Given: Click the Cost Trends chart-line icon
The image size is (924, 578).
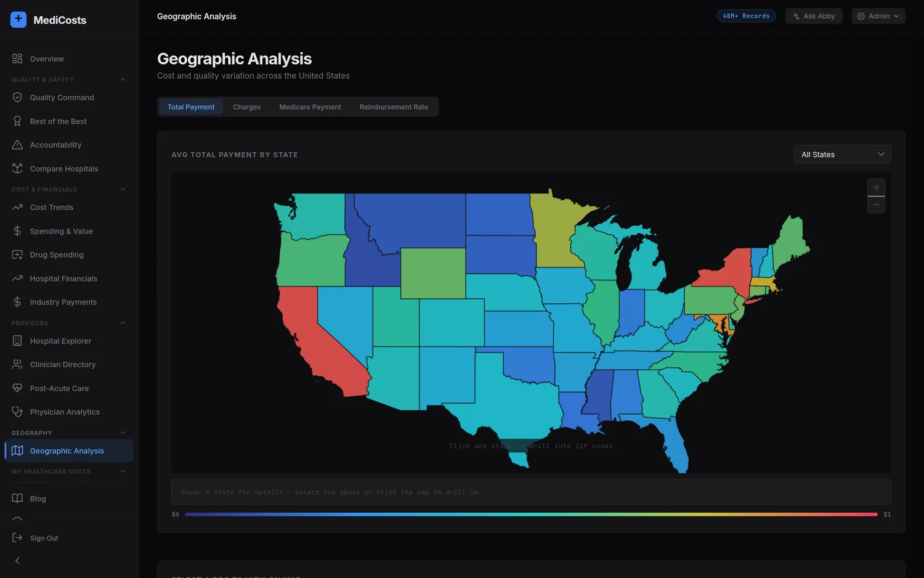Looking at the screenshot, I should tap(17, 207).
